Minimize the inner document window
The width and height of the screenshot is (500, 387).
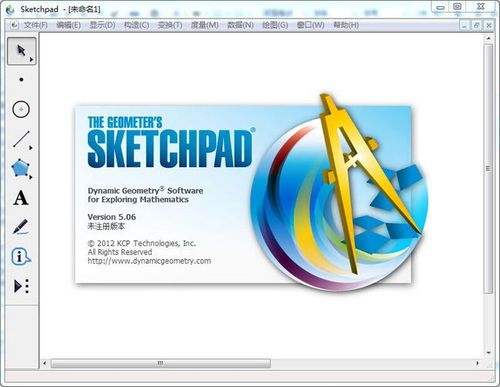point(464,25)
